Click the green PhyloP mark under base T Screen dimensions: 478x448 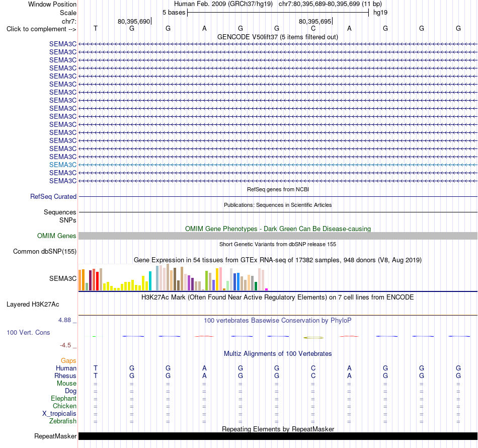[94, 336]
